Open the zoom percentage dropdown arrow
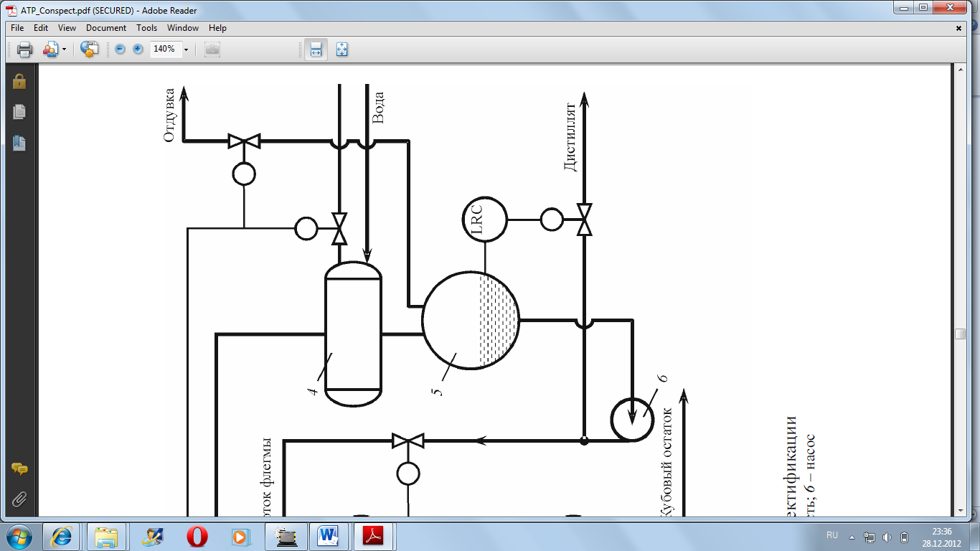Screen dimensions: 980x551 point(186,50)
